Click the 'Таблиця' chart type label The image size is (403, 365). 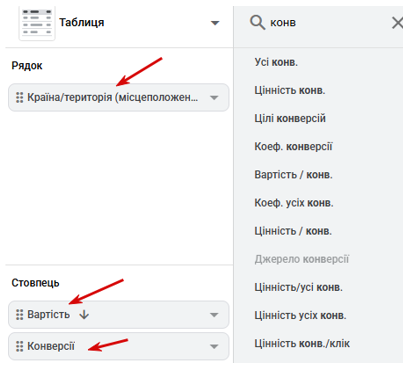pos(82,23)
